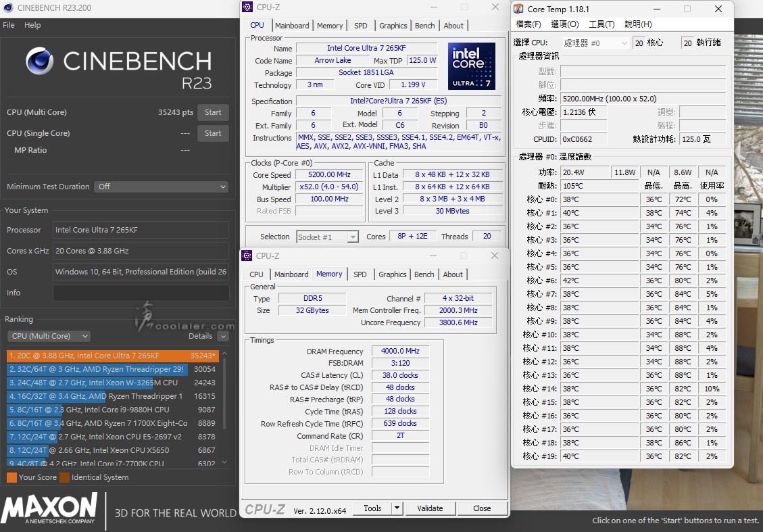Open the 說明(H) menu in Core Temp

(x=638, y=24)
